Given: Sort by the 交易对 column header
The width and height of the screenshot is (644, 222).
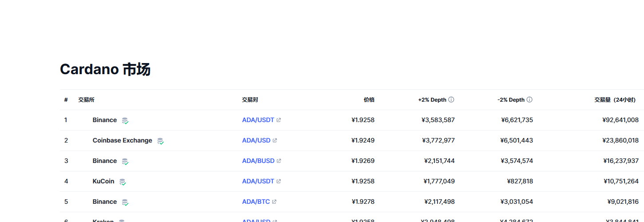Looking at the screenshot, I should tap(250, 100).
